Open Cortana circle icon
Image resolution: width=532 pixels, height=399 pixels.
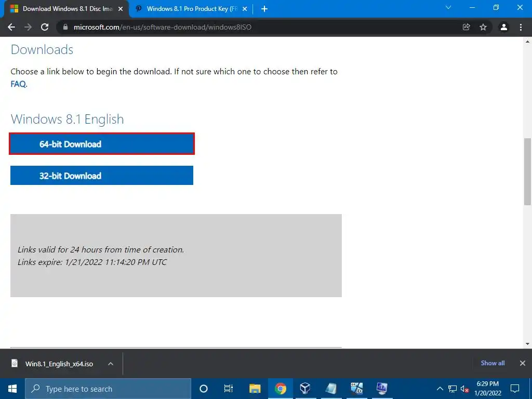204,389
